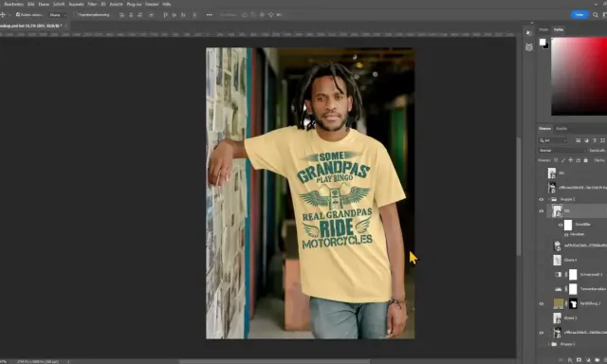Click the lock position icon in Layers panel

pyautogui.click(x=571, y=160)
